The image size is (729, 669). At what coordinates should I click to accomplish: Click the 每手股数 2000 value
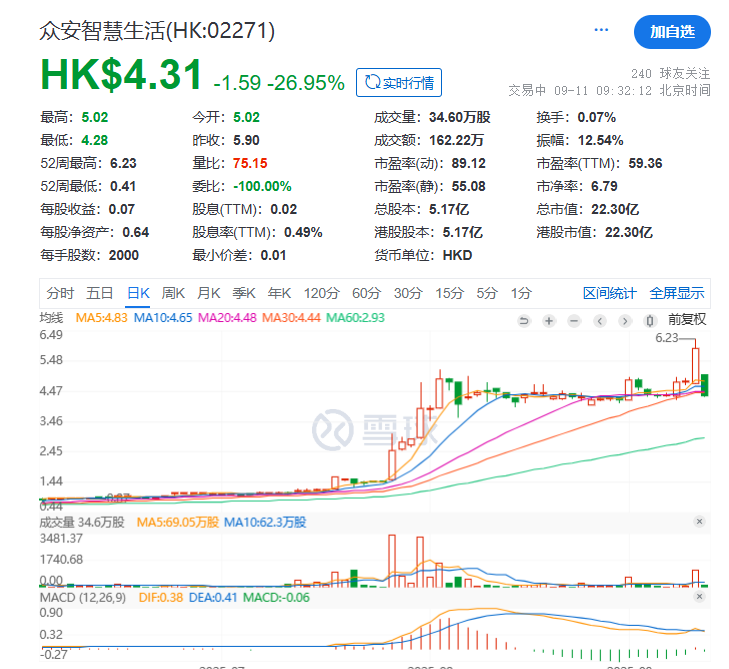coord(124,255)
